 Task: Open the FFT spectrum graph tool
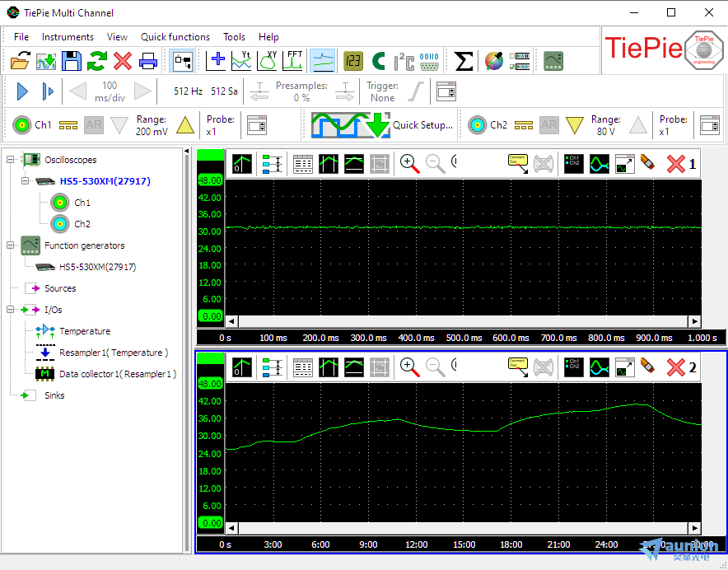(x=294, y=61)
